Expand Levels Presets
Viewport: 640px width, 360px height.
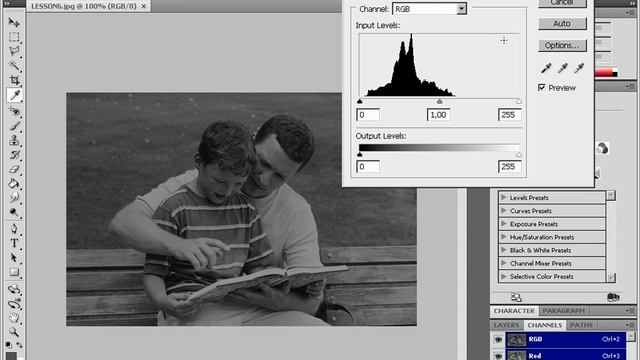(x=504, y=198)
